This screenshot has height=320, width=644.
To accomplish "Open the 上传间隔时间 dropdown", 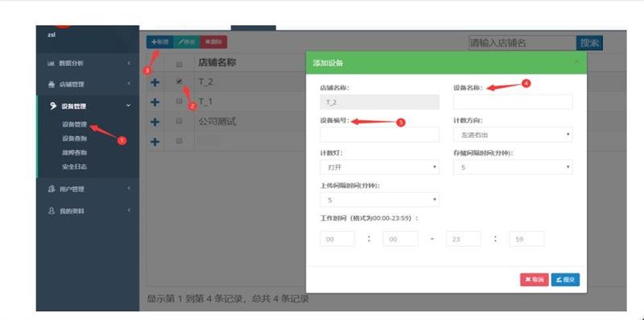I will coord(379,199).
